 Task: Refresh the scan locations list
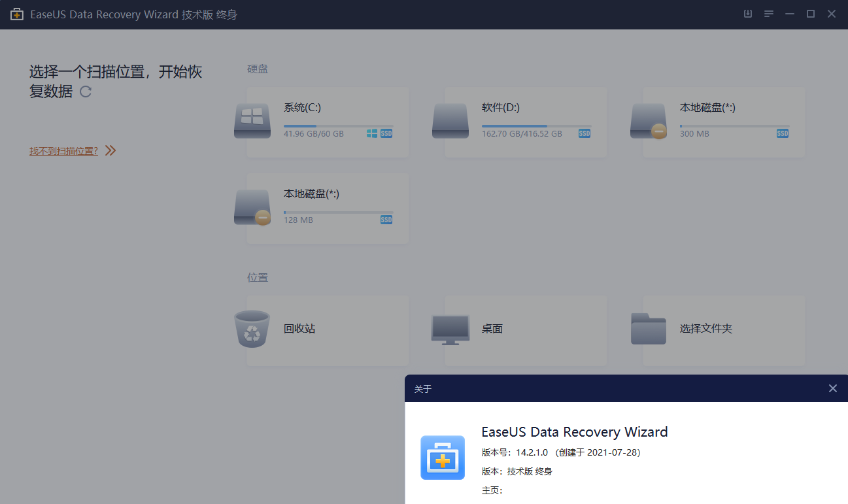tap(86, 92)
